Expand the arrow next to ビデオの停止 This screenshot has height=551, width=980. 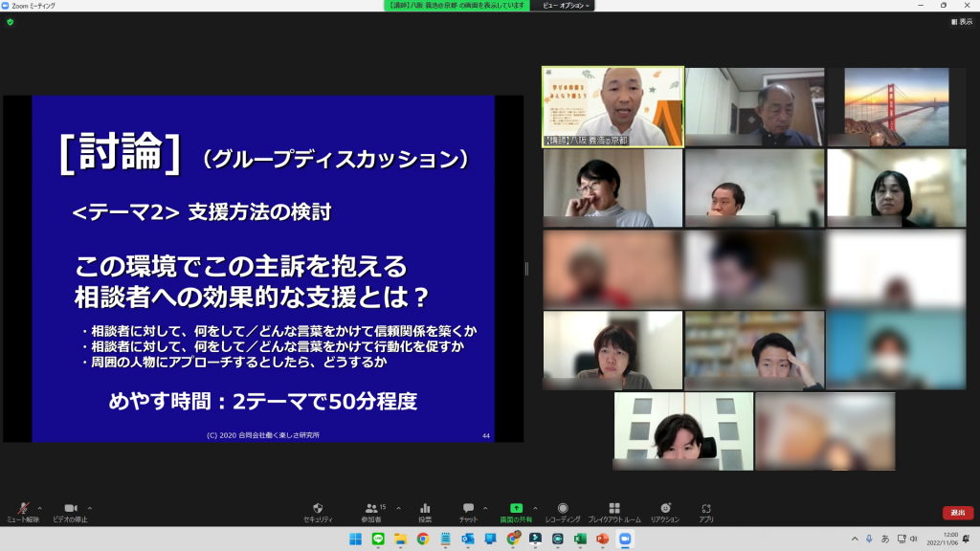click(x=90, y=508)
